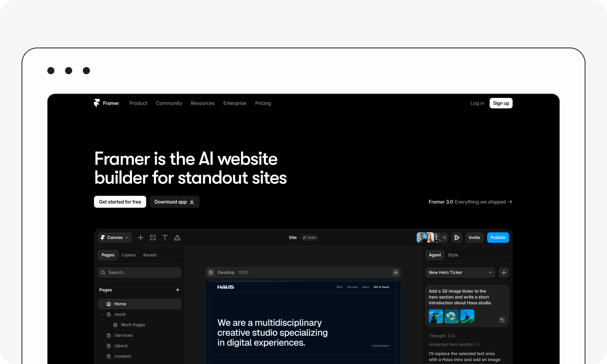This screenshot has width=607, height=364.
Task: Switch to the Pages tab
Action: [x=108, y=255]
